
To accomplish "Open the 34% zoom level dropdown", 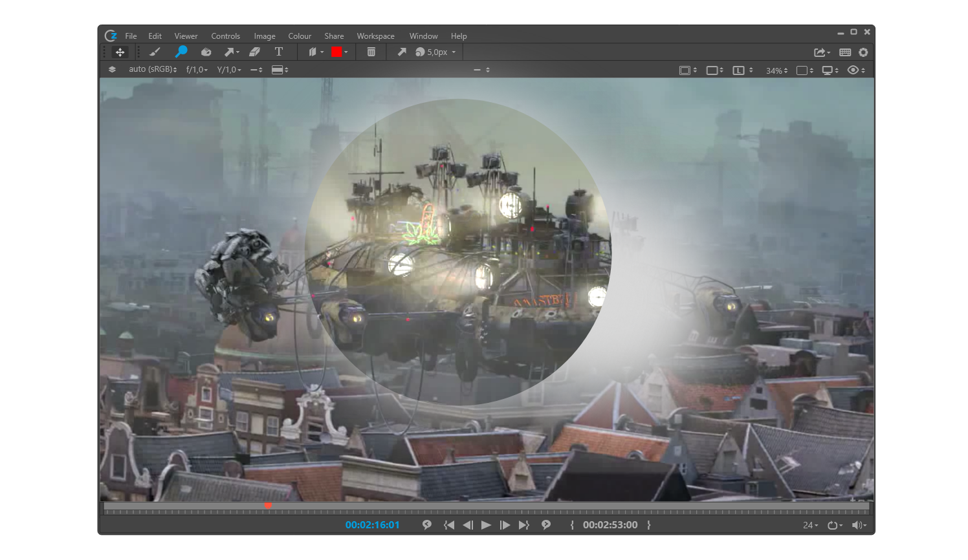I will pos(776,70).
